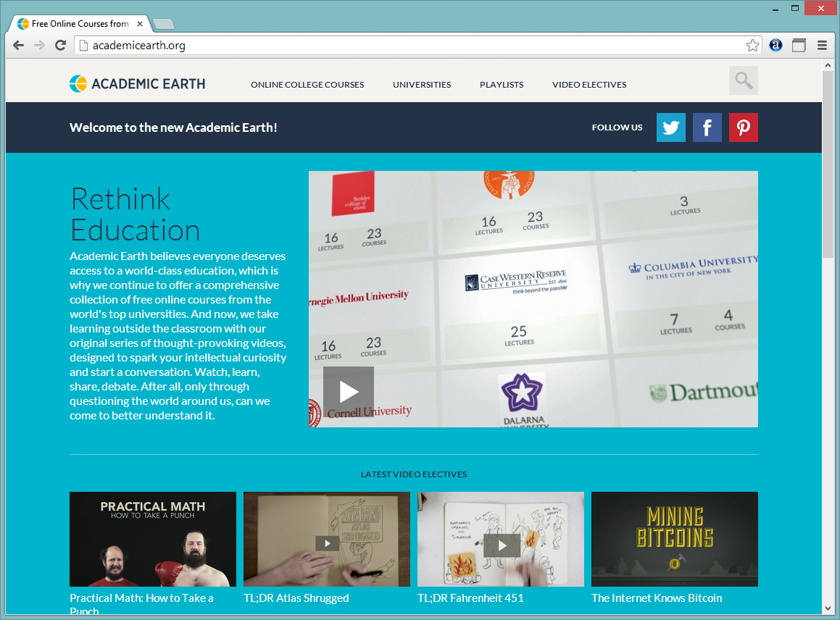Open Online College Courses menu
Image resolution: width=840 pixels, height=620 pixels.
(307, 85)
